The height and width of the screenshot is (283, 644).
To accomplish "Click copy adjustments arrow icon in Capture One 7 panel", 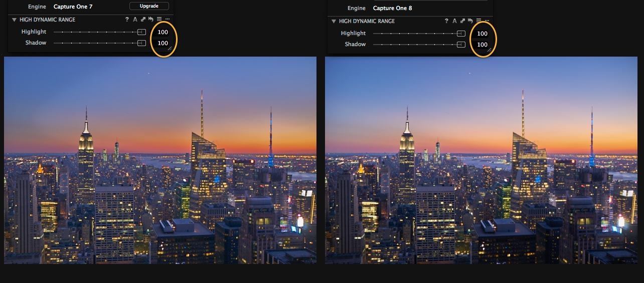I will 143,20.
